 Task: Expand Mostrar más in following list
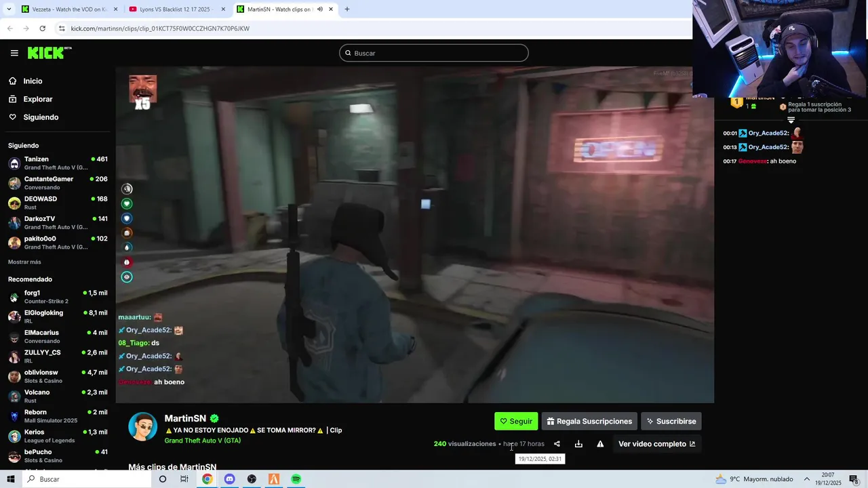click(24, 262)
